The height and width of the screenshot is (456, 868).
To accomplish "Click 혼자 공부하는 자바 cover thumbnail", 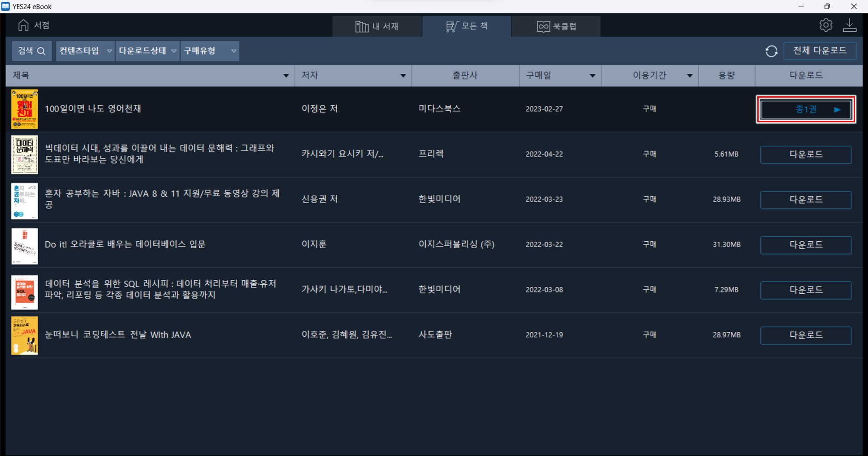I will [x=25, y=201].
